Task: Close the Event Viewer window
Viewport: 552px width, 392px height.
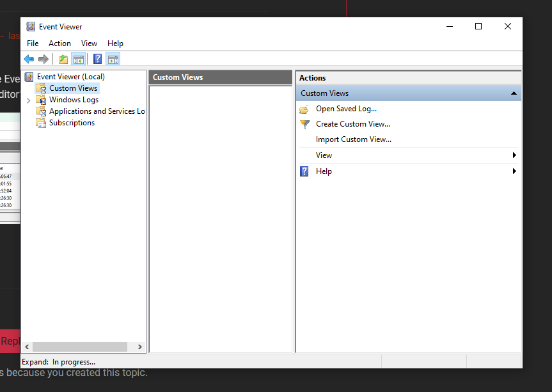Action: tap(508, 26)
